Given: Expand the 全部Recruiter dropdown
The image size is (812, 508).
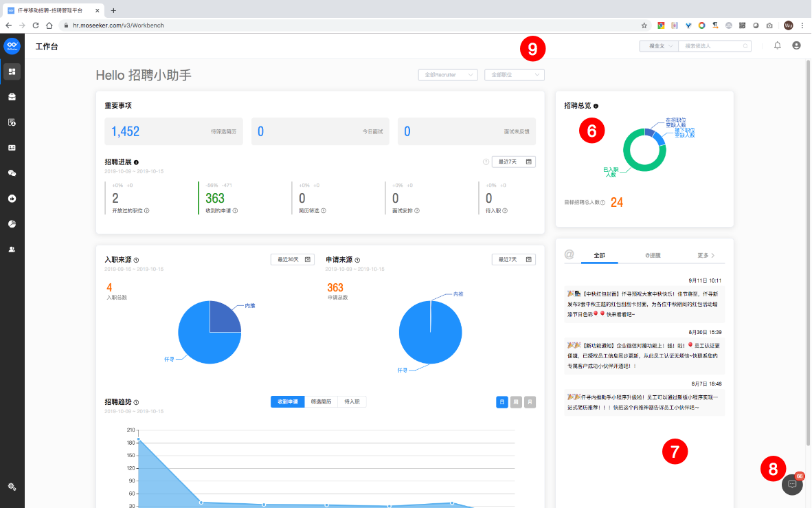Looking at the screenshot, I should (447, 75).
